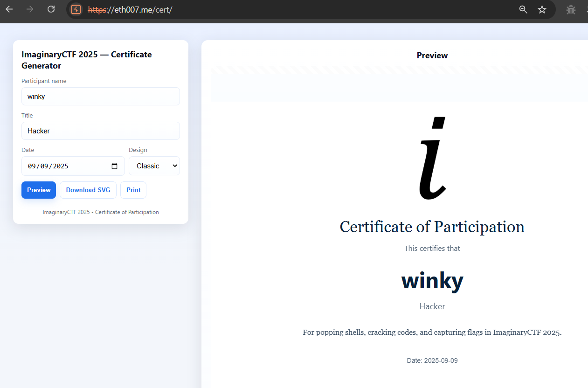Click the name winky on certificate preview
Image resolution: width=588 pixels, height=388 pixels.
click(x=432, y=281)
